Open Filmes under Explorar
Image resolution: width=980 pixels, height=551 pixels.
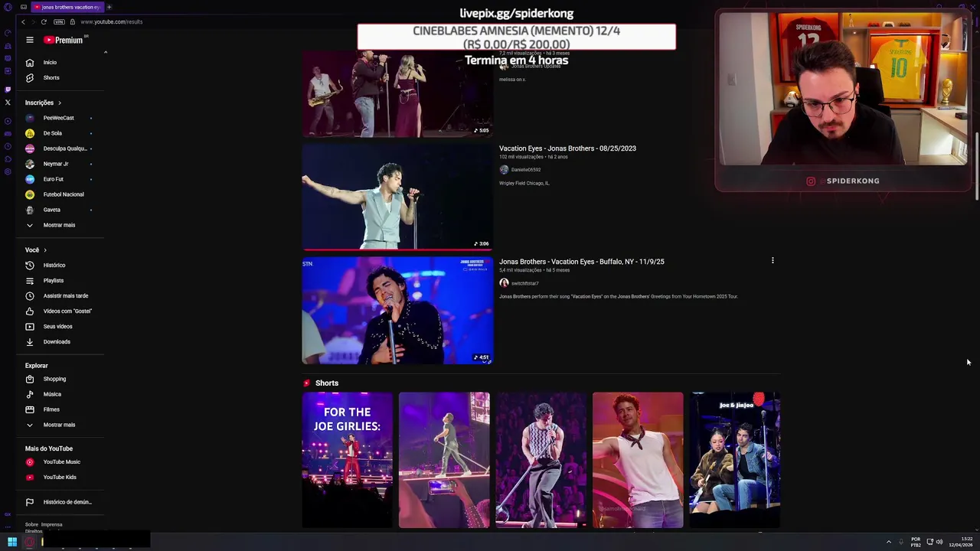[51, 409]
